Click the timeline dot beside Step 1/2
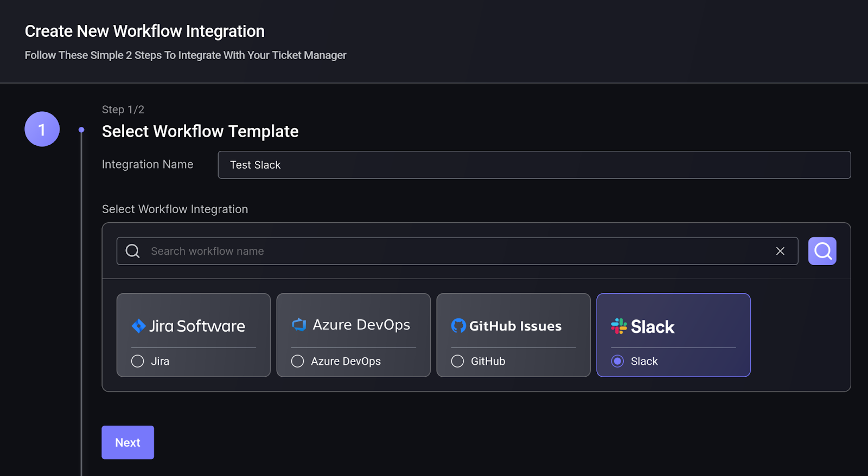Viewport: 868px width, 476px height. [81, 130]
